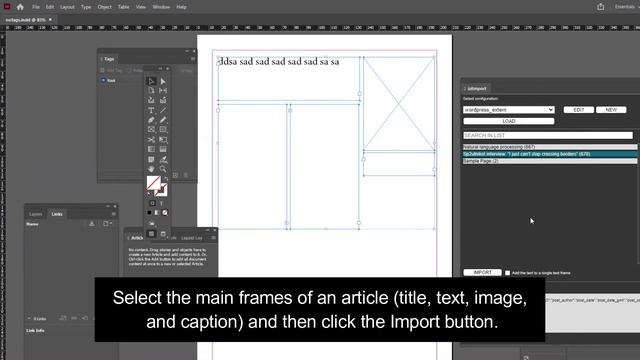
Task: Select the Type tool
Action: click(151, 110)
